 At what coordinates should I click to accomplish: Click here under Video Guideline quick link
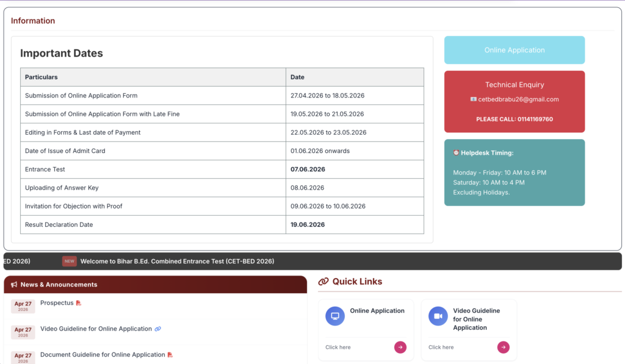[x=441, y=346]
